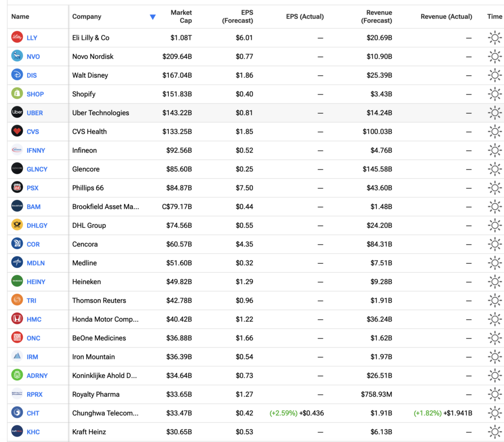The width and height of the screenshot is (504, 442).
Task: Click the DHL Group horn logo
Action: [17, 225]
